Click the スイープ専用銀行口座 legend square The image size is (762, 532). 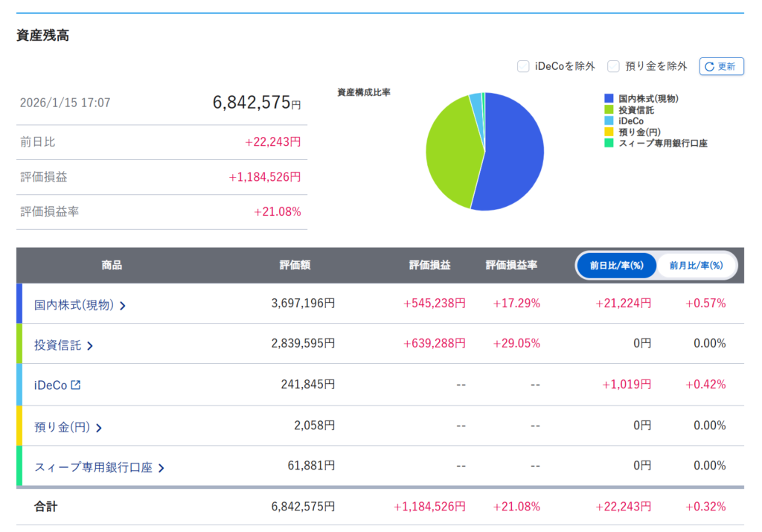609,143
